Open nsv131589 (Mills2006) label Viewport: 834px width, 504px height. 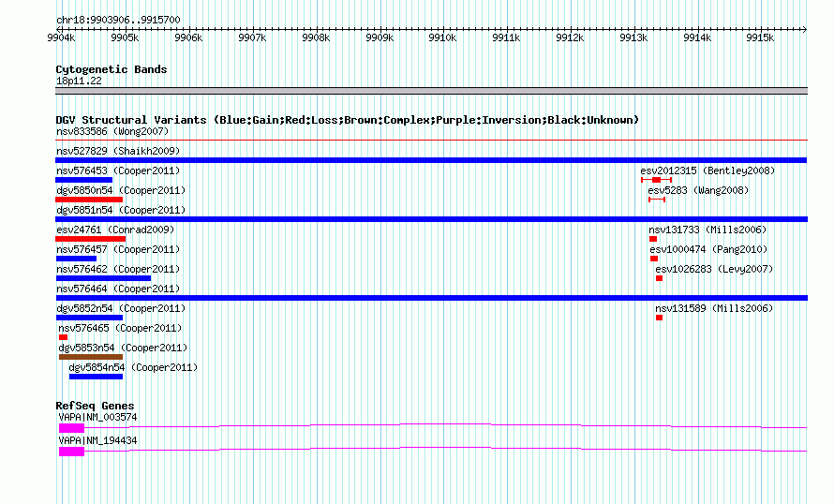click(x=714, y=308)
